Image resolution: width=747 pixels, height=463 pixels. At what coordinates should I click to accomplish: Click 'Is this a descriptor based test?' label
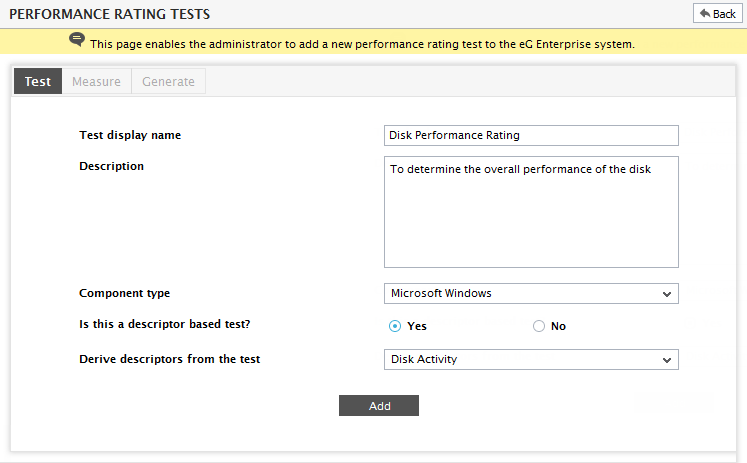click(164, 324)
